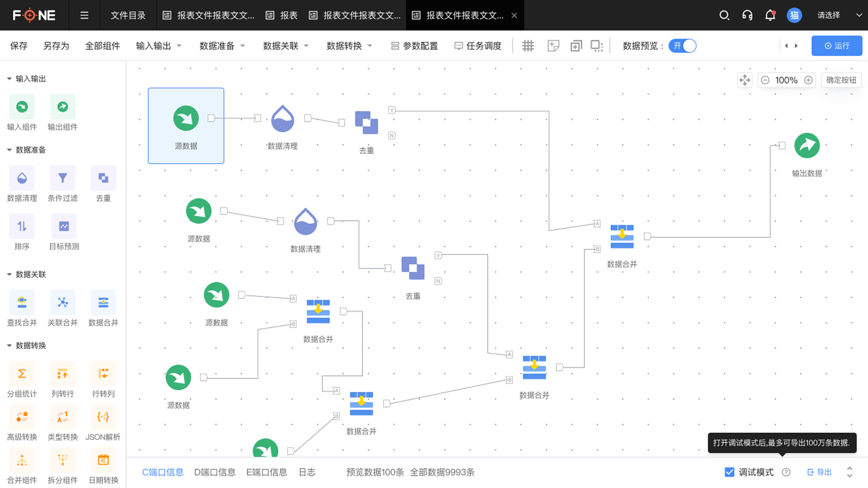Click the 导出 export link
This screenshot has width=868, height=488.
819,472
